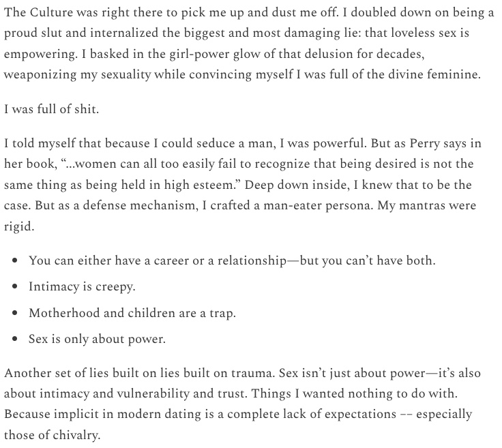502x448 pixels.
Task: Click the bullet dot beside 'Sex is only about power'
Action: coord(14,339)
